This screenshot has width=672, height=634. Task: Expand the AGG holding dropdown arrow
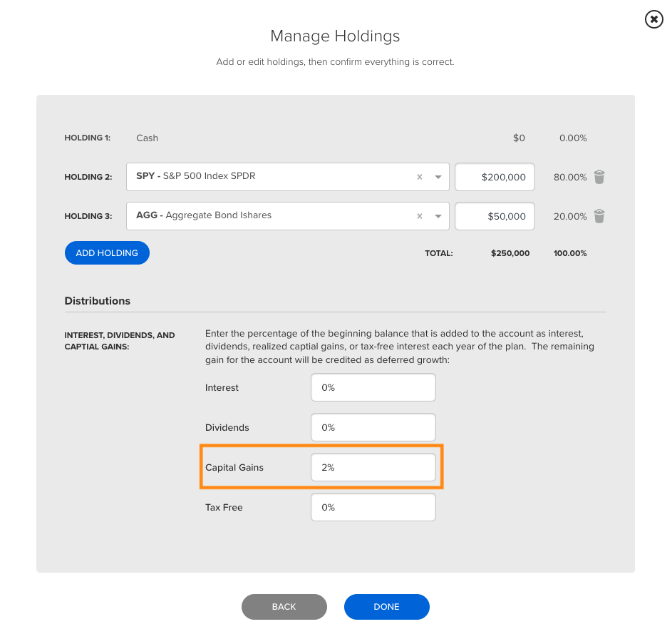(438, 216)
